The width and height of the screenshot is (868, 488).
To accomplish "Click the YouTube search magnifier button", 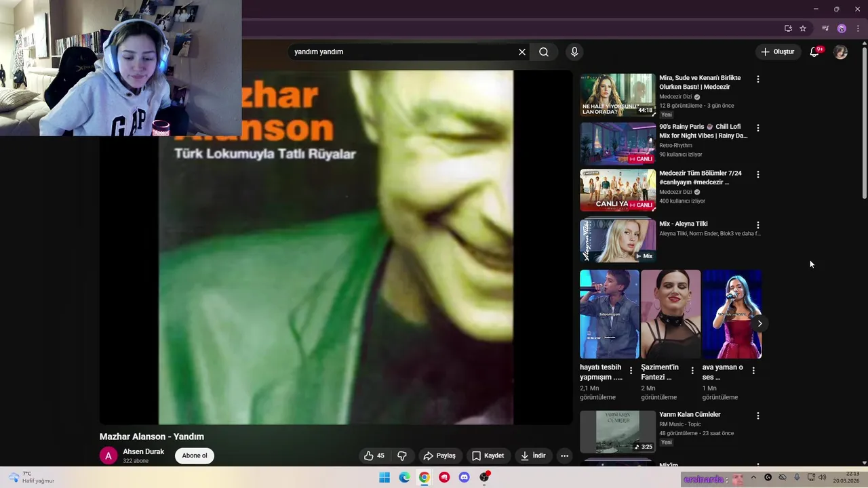I will click(544, 52).
